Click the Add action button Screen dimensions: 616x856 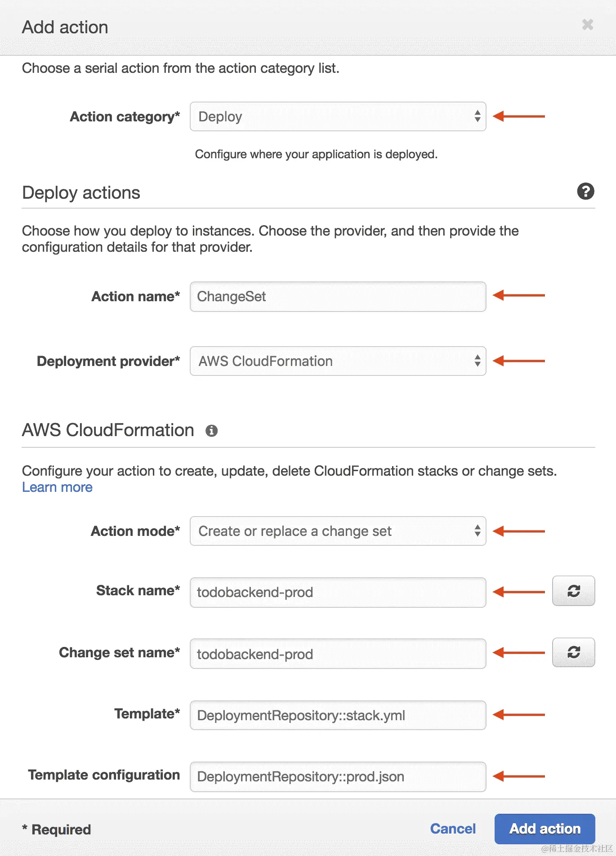(545, 829)
